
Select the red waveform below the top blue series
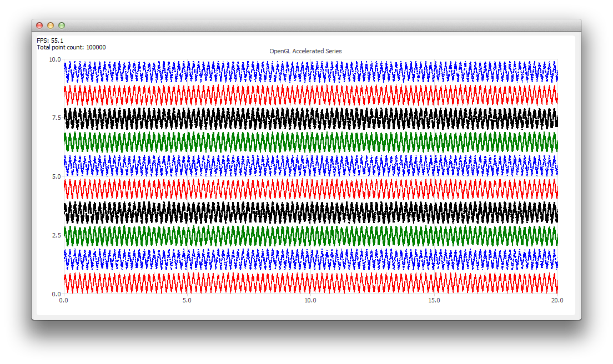(x=305, y=94)
